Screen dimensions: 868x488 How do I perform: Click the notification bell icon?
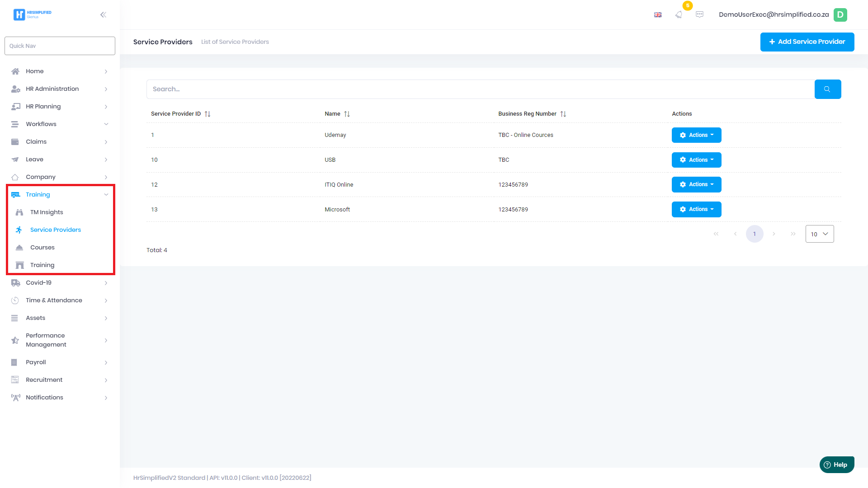[x=679, y=14]
